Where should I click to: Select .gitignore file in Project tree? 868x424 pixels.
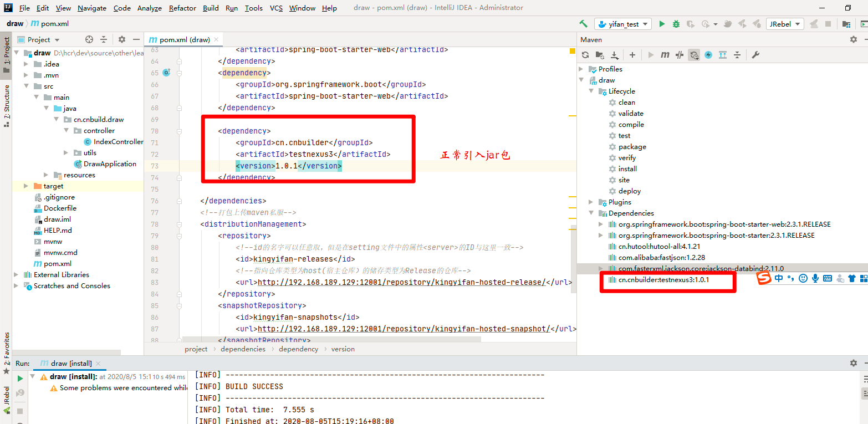click(54, 197)
